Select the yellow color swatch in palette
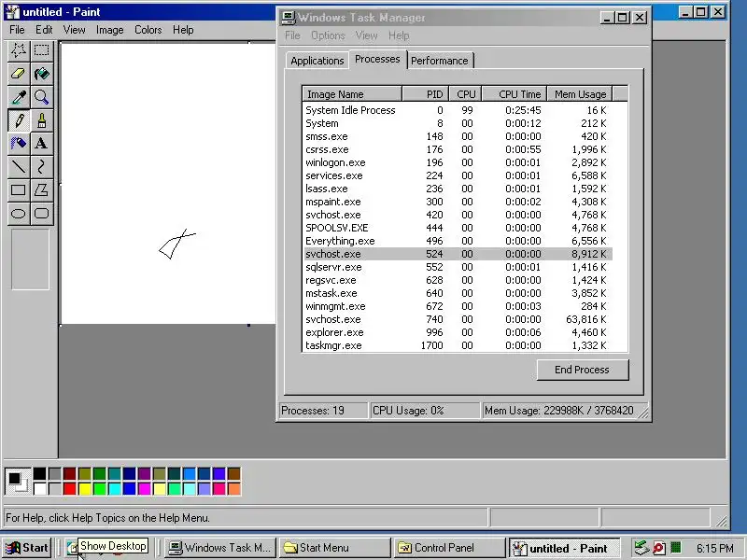 click(x=85, y=488)
